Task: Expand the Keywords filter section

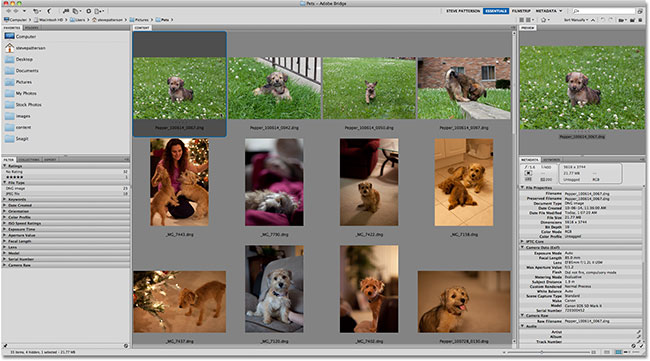Action: tap(5, 199)
